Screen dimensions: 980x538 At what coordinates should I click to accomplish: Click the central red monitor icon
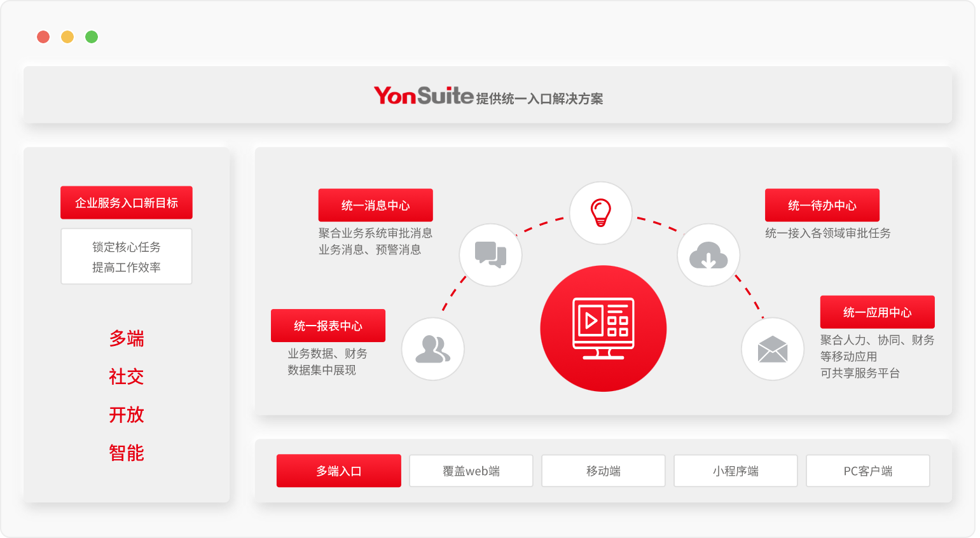tap(603, 328)
